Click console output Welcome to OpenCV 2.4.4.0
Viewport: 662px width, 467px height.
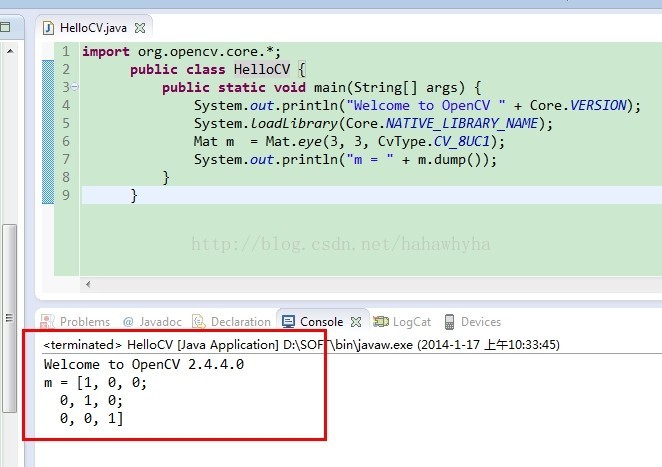(x=144, y=364)
